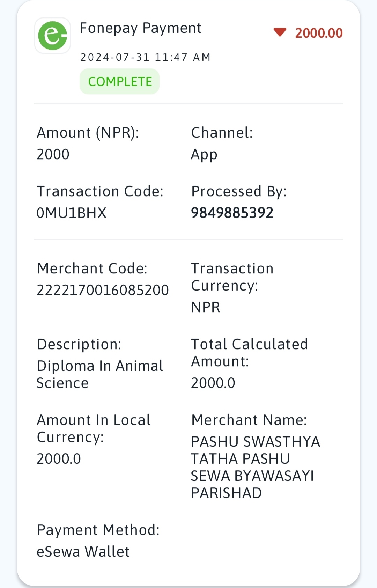Viewport: 377px width, 588px height.
Task: Select the merchant code 2222170016085200
Action: (x=103, y=290)
